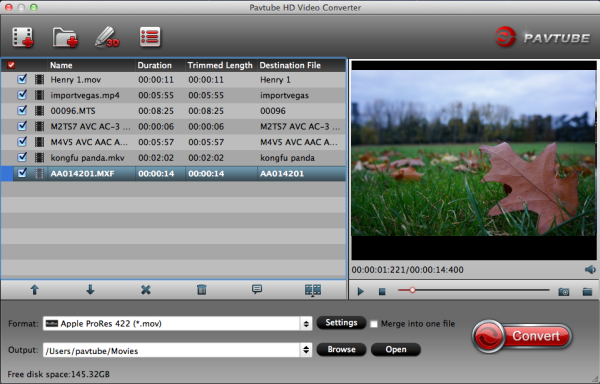The image size is (600, 384).
Task: Click the split video icon
Action: (x=313, y=290)
